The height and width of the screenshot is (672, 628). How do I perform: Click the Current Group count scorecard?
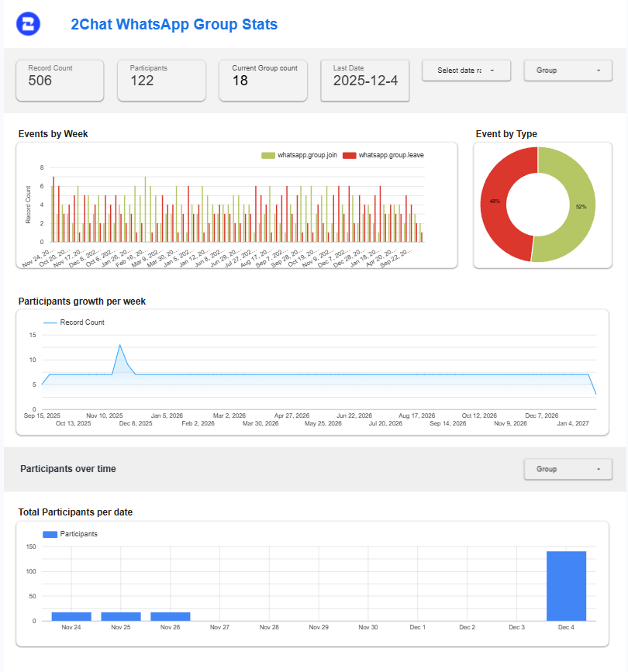[x=264, y=80]
